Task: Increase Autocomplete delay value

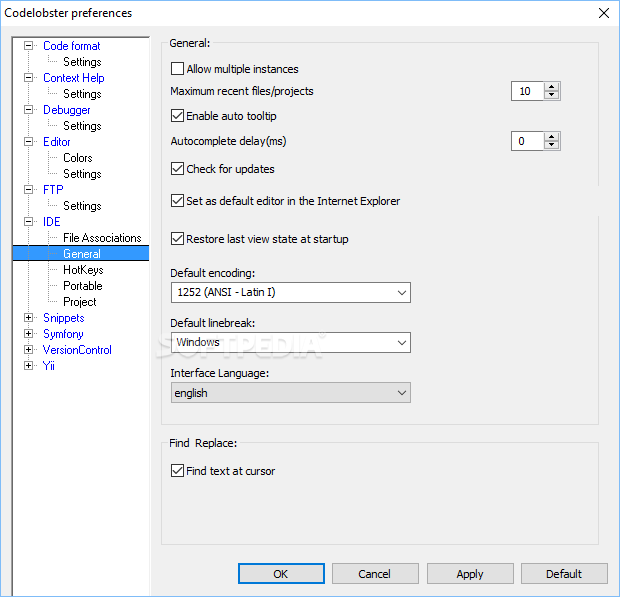Action: point(552,137)
